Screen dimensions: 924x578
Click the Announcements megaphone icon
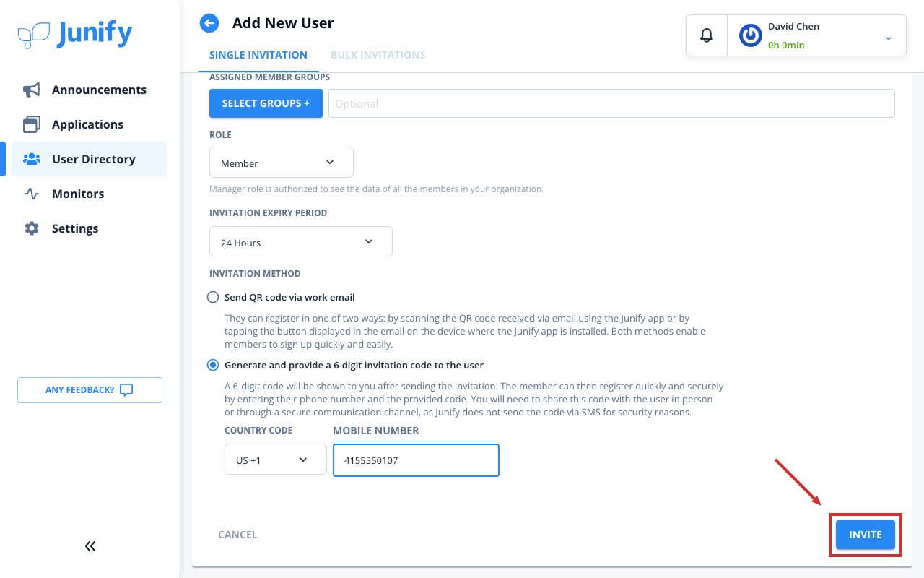pyautogui.click(x=32, y=90)
